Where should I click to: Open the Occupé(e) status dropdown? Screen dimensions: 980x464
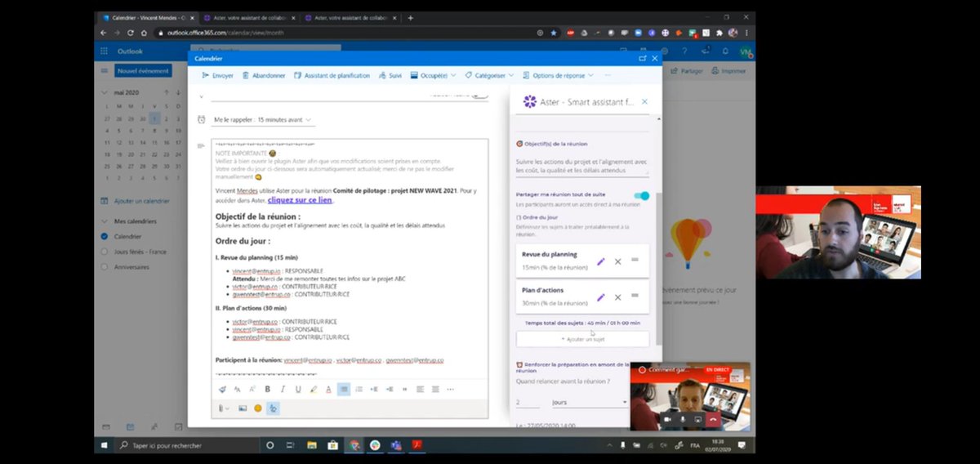tap(433, 75)
